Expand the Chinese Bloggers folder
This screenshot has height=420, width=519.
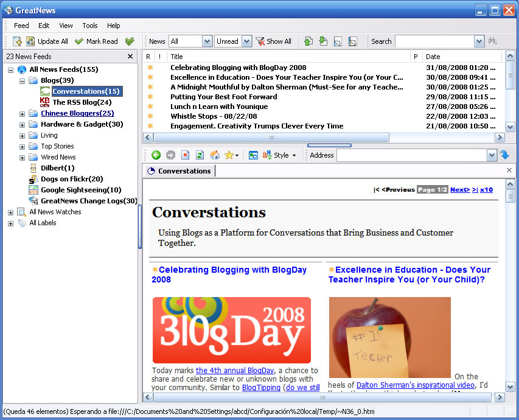pos(22,114)
